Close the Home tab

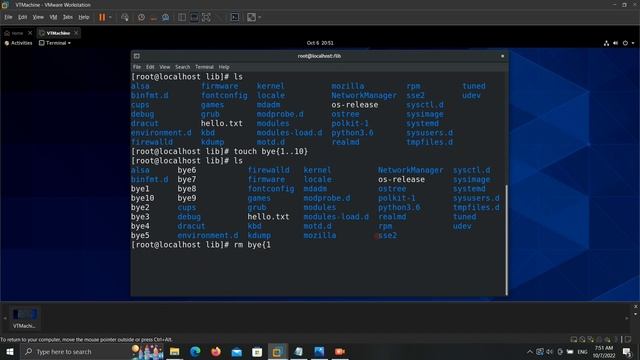30,33
